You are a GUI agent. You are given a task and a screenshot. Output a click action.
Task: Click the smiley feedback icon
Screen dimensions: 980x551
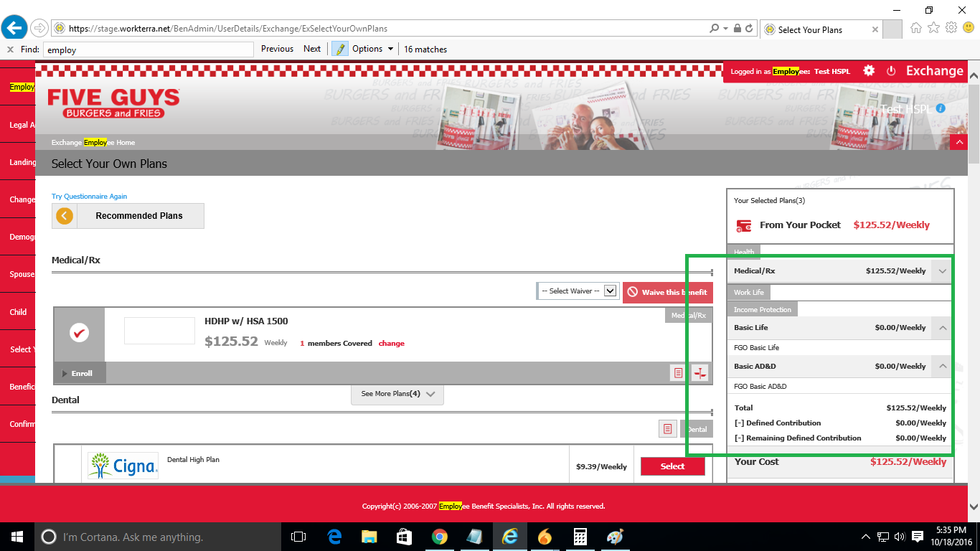[x=969, y=28]
